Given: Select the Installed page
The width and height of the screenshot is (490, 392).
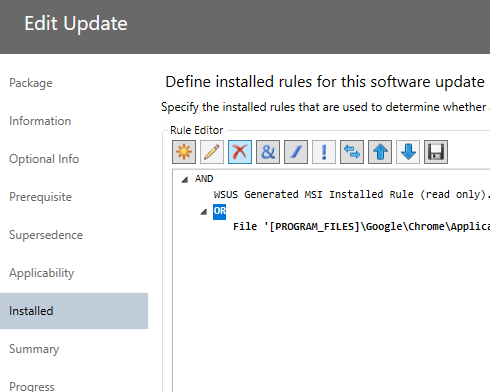Looking at the screenshot, I should coord(74,311).
